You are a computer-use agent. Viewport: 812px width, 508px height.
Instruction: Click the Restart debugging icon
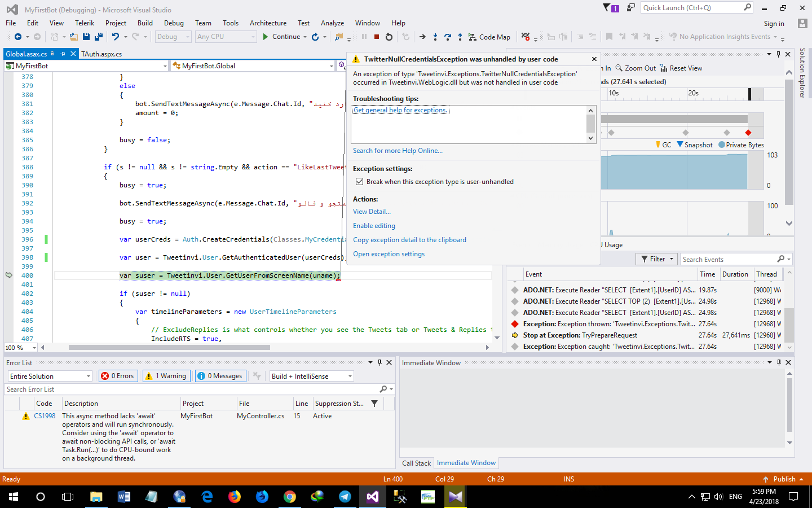(389, 37)
